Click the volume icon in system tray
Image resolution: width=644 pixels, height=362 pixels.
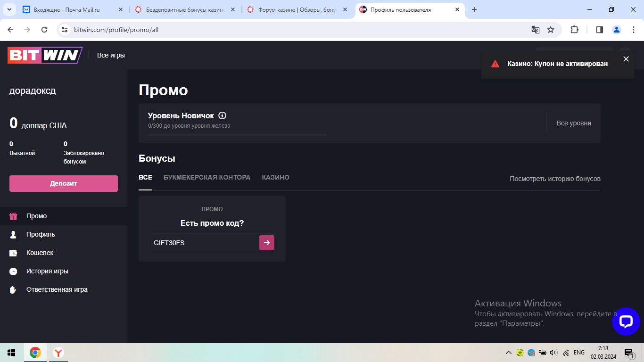553,353
